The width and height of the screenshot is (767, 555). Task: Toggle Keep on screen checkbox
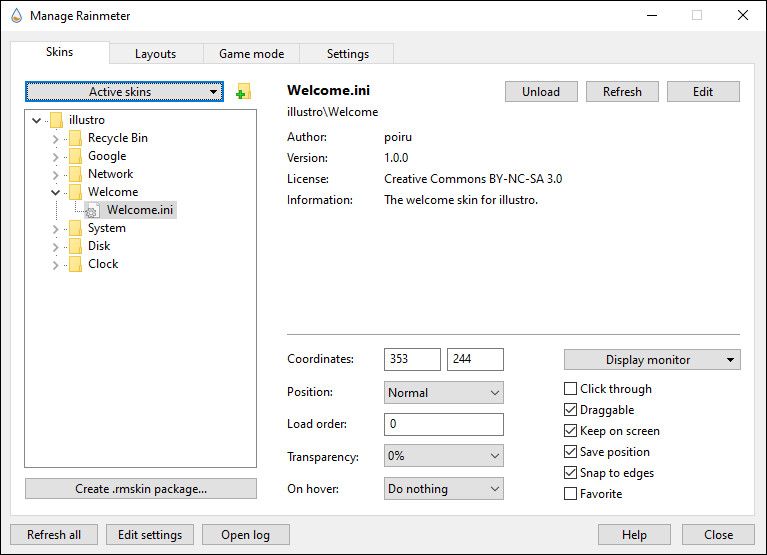pos(570,431)
